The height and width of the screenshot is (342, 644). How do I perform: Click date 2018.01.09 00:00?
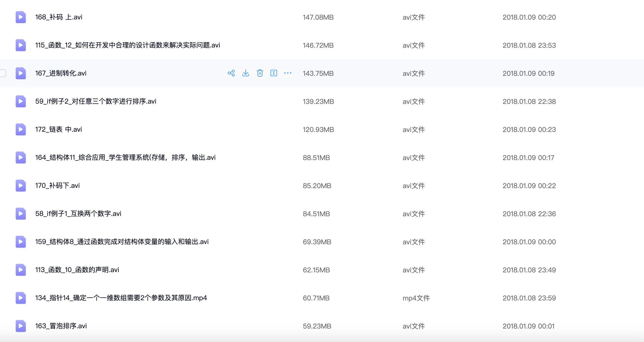tap(529, 242)
